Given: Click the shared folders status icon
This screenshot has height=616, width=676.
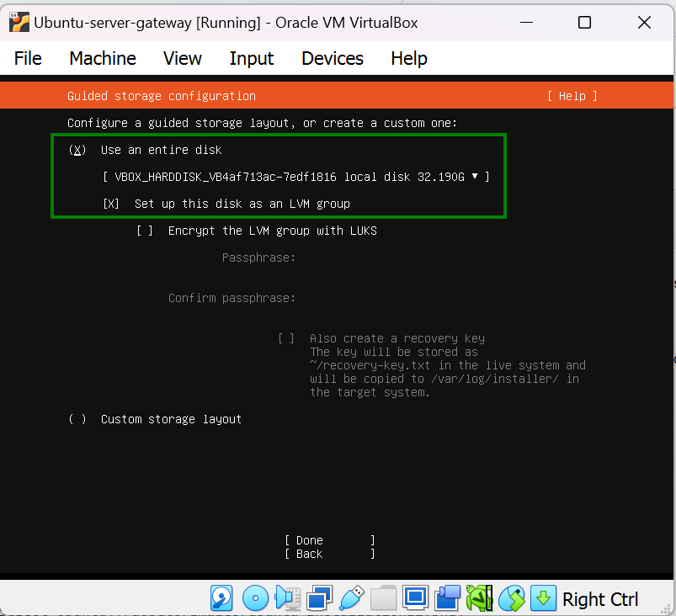Looking at the screenshot, I should pos(383,597).
